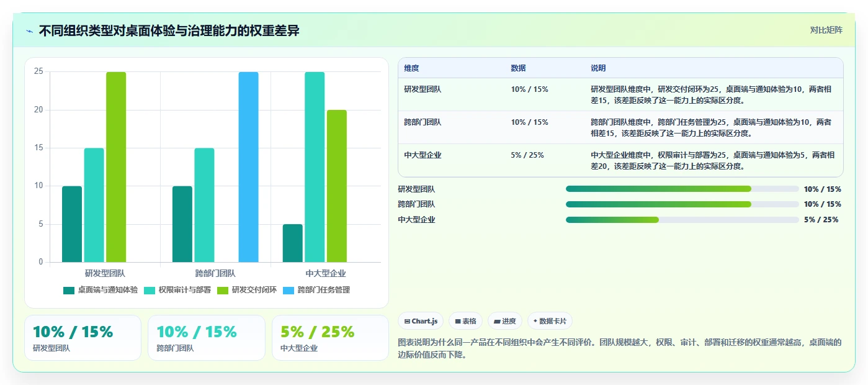Click the 说明 table column header

599,68
